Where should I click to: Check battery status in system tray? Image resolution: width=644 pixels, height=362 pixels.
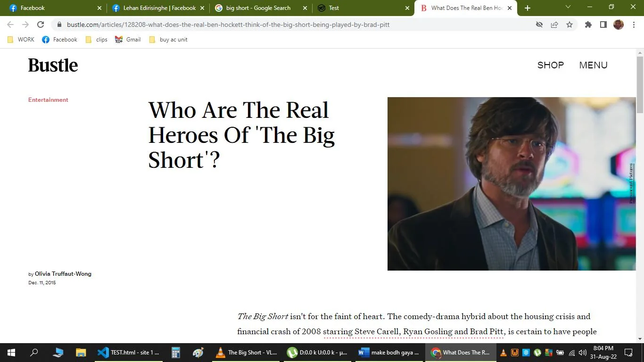coord(560,353)
